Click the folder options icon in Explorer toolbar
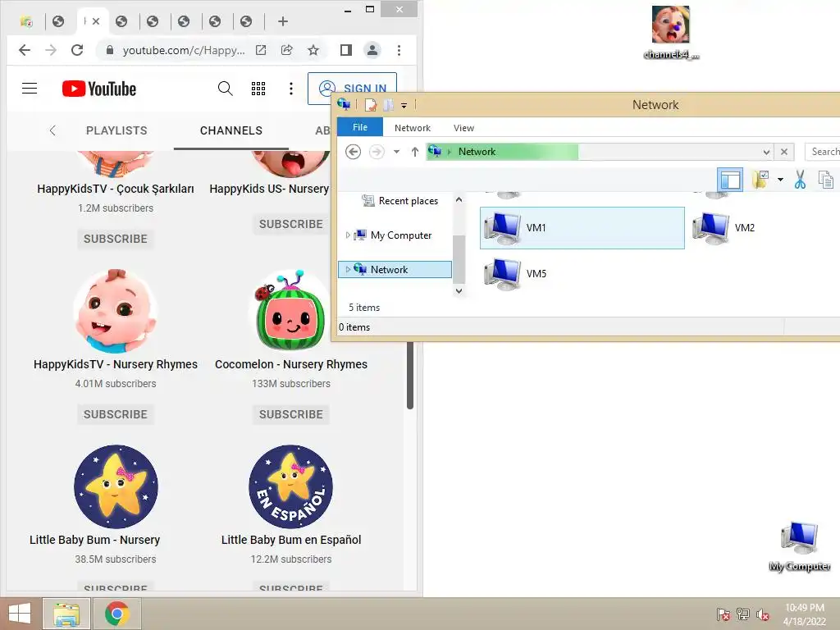Viewport: 840px width, 630px height. pos(760,180)
